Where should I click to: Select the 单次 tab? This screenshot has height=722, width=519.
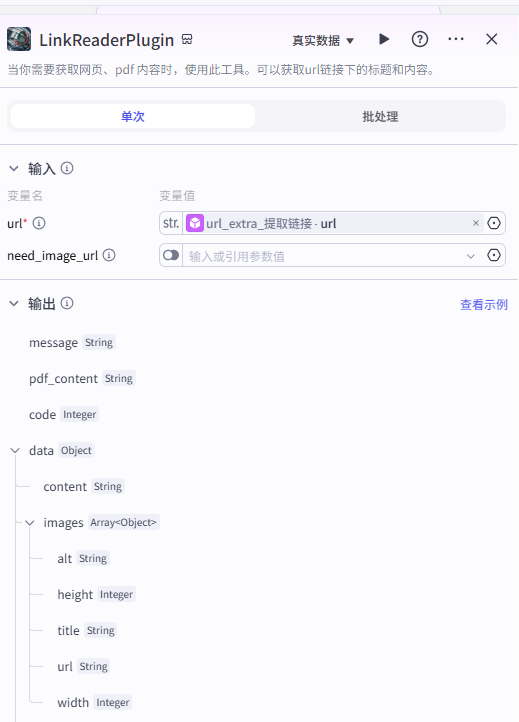pyautogui.click(x=133, y=116)
